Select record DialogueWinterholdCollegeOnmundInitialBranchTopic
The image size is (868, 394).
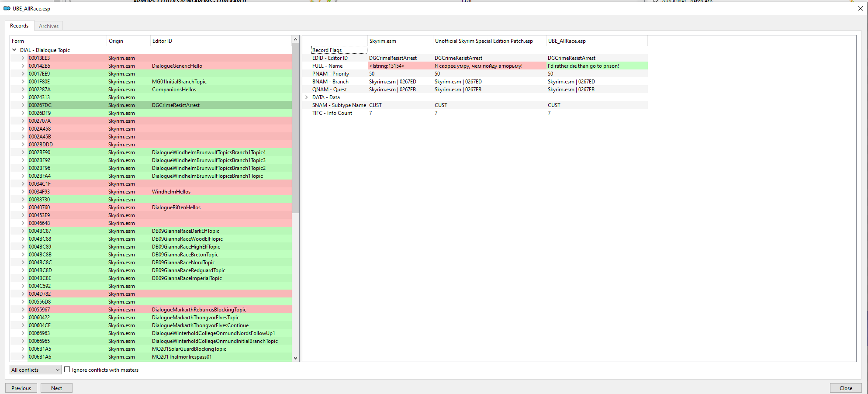click(x=159, y=341)
